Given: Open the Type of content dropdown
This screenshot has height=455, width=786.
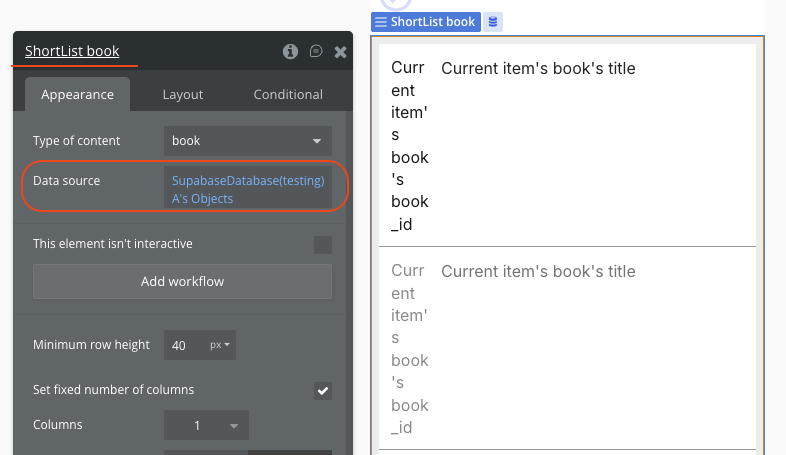Looking at the screenshot, I should click(x=248, y=141).
